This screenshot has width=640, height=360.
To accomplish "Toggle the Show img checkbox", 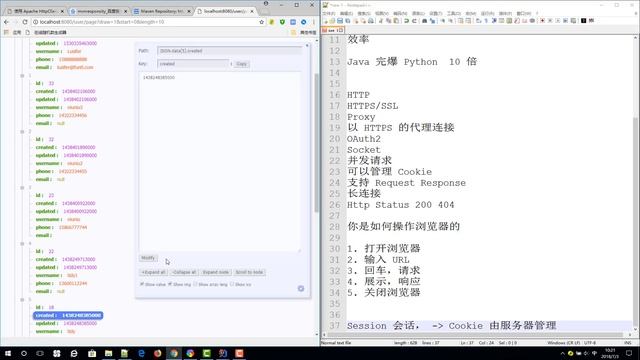I will [170, 284].
